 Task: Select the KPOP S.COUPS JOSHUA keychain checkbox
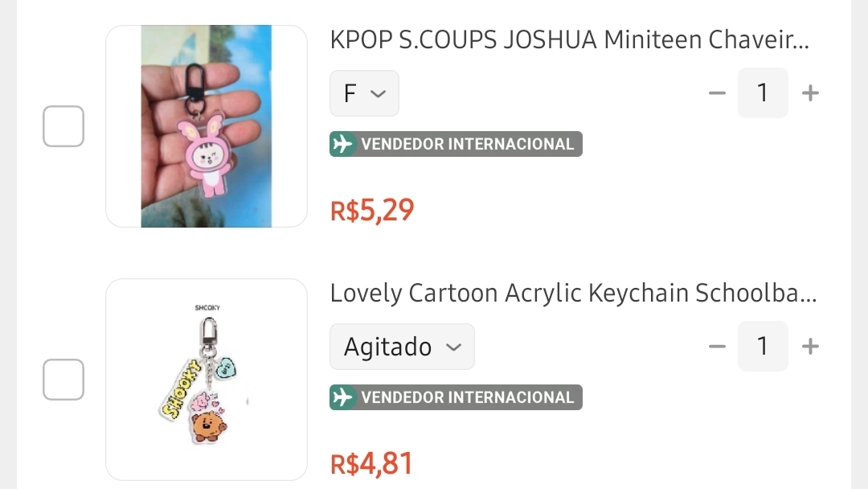63,126
